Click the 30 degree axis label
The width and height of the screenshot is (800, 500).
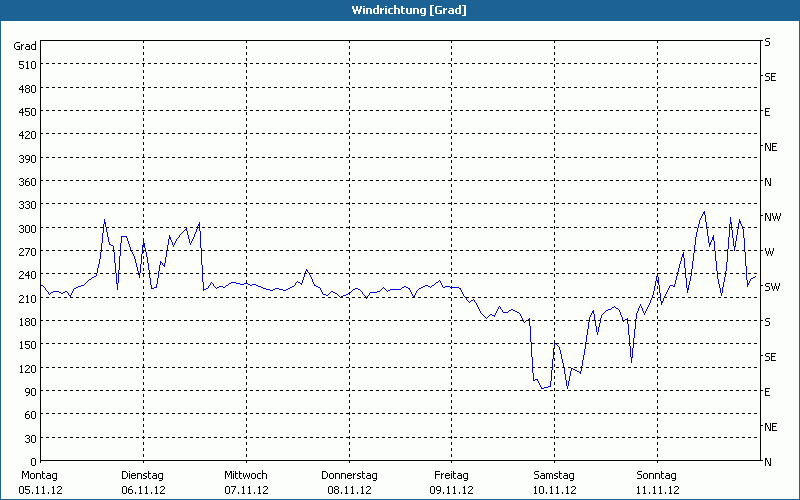point(31,439)
